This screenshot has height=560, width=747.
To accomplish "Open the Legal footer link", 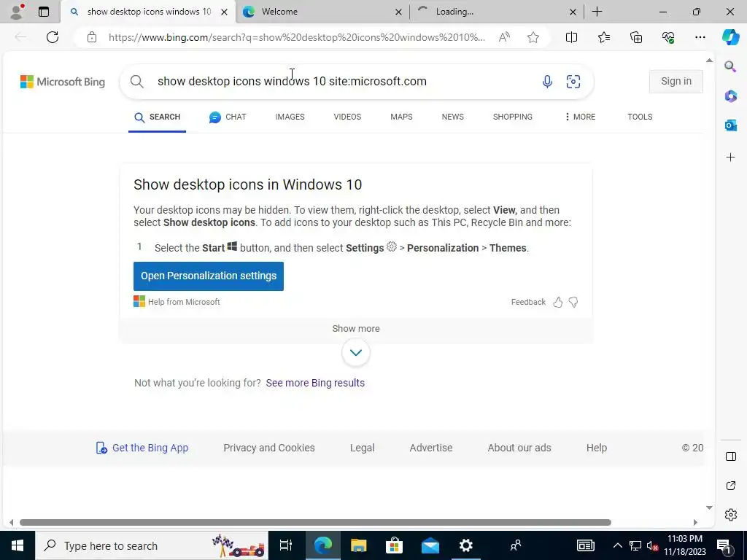I will tap(362, 448).
